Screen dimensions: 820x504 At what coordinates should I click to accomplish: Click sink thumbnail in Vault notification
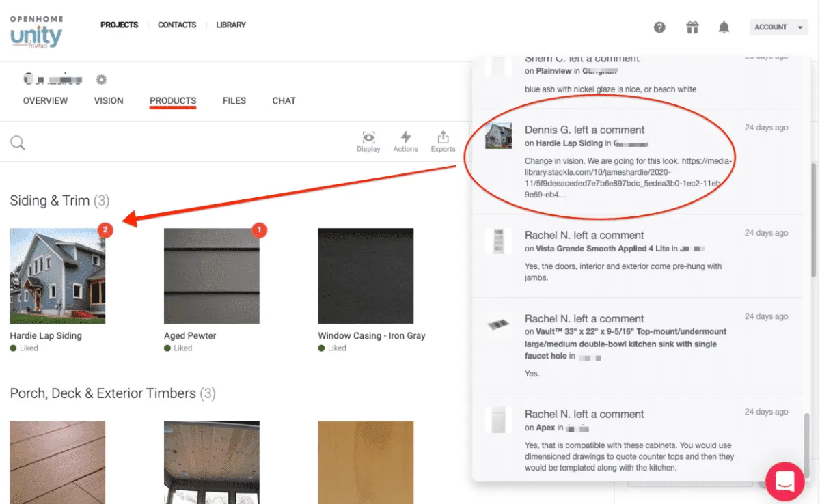click(x=498, y=325)
